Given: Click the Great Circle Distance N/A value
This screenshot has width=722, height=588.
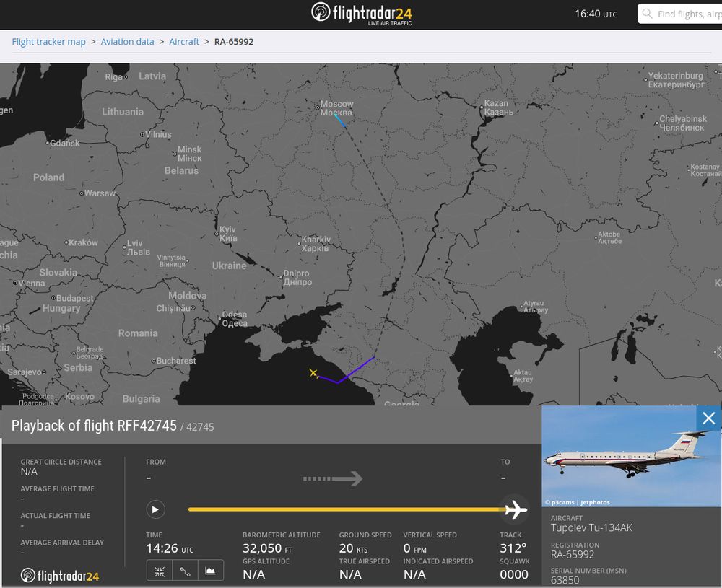Looking at the screenshot, I should click(29, 471).
